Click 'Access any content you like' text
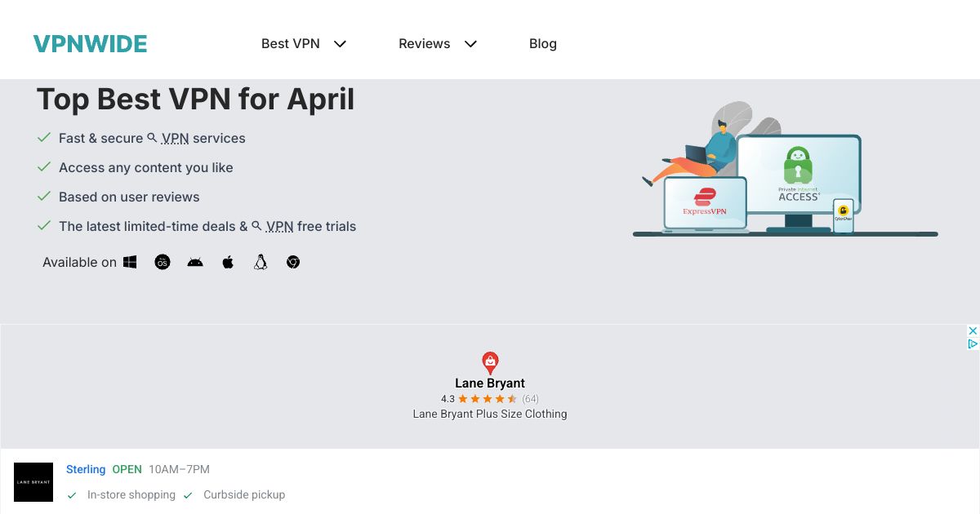 coord(146,167)
